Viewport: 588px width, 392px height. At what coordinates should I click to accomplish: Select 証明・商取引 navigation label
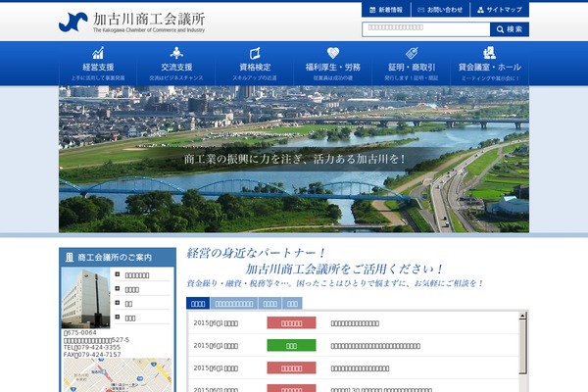click(x=412, y=68)
